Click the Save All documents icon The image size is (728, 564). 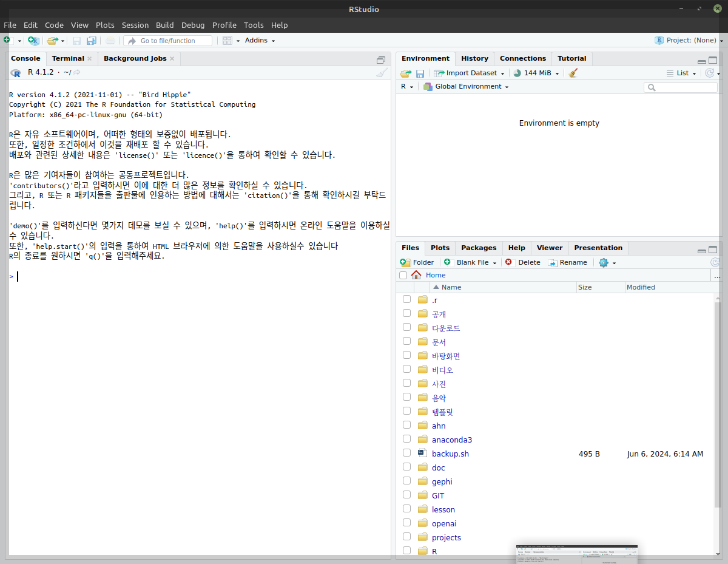tap(92, 41)
